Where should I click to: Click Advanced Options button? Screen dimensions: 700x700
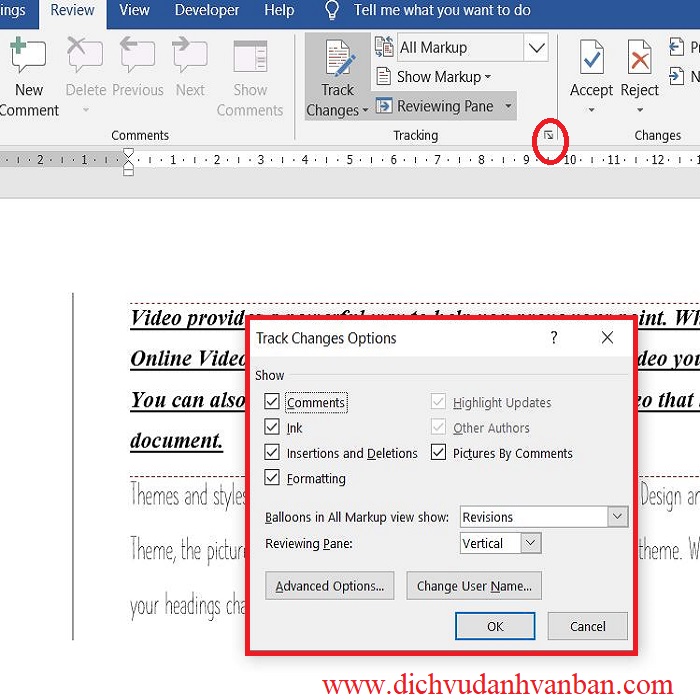pyautogui.click(x=329, y=586)
